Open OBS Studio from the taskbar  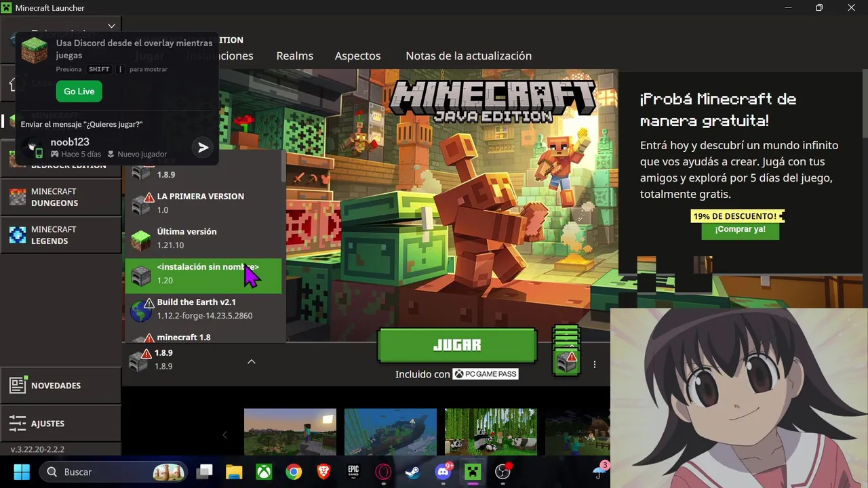pyautogui.click(x=502, y=472)
